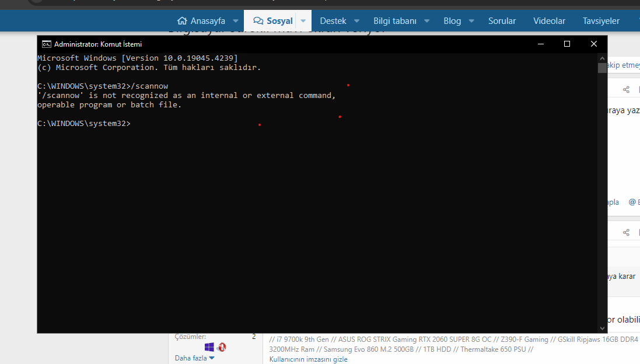Click the console scrollbar down arrow
Screen dimensions: 640x364
603,328
